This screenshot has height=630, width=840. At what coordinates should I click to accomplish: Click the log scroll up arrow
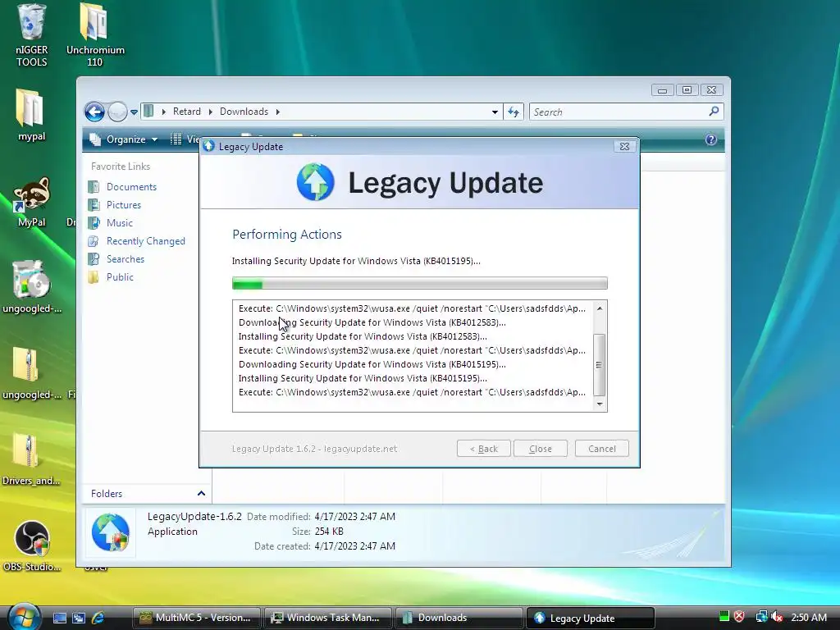600,308
